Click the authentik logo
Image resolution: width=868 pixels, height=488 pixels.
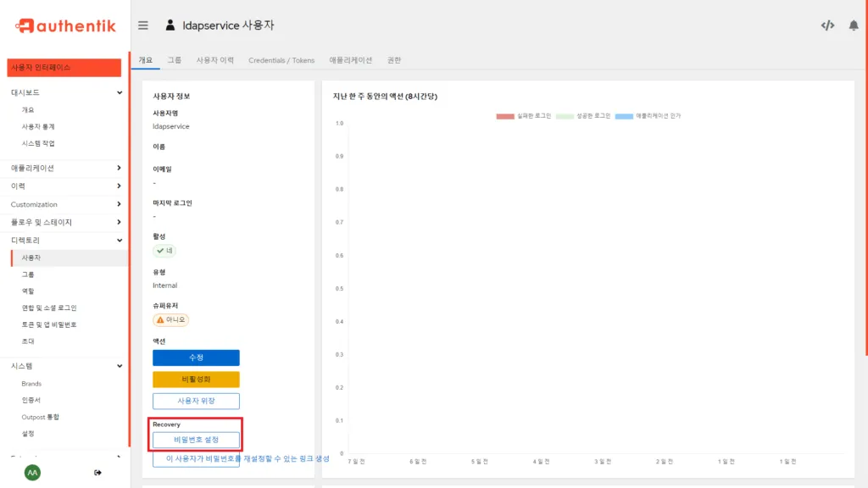pos(64,25)
